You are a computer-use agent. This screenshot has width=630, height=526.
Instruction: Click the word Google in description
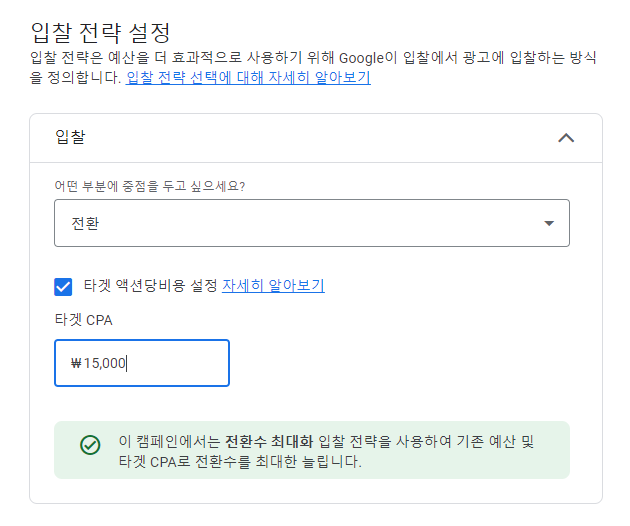[361, 58]
